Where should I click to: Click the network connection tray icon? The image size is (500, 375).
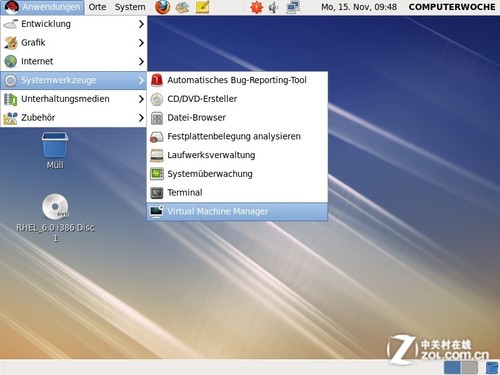point(293,7)
